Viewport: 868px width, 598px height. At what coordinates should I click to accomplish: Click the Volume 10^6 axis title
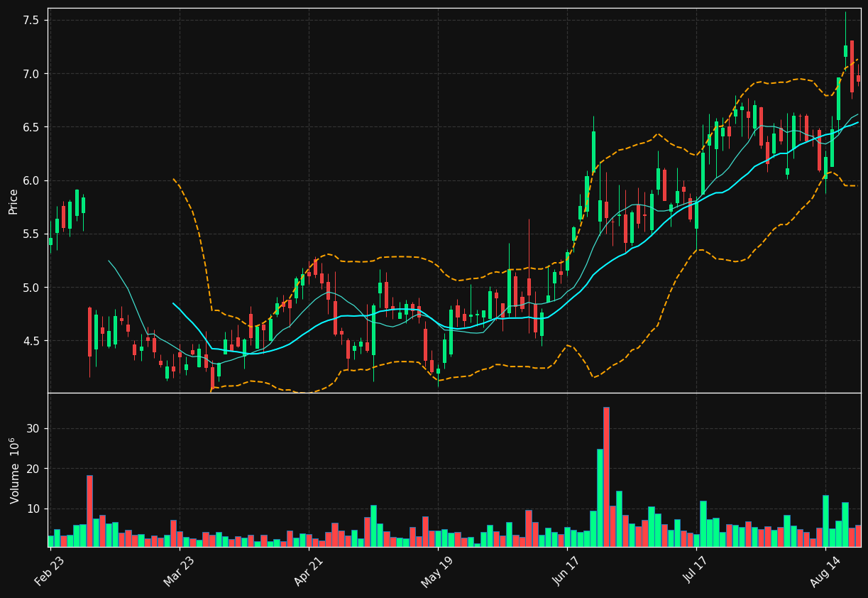[x=14, y=470]
